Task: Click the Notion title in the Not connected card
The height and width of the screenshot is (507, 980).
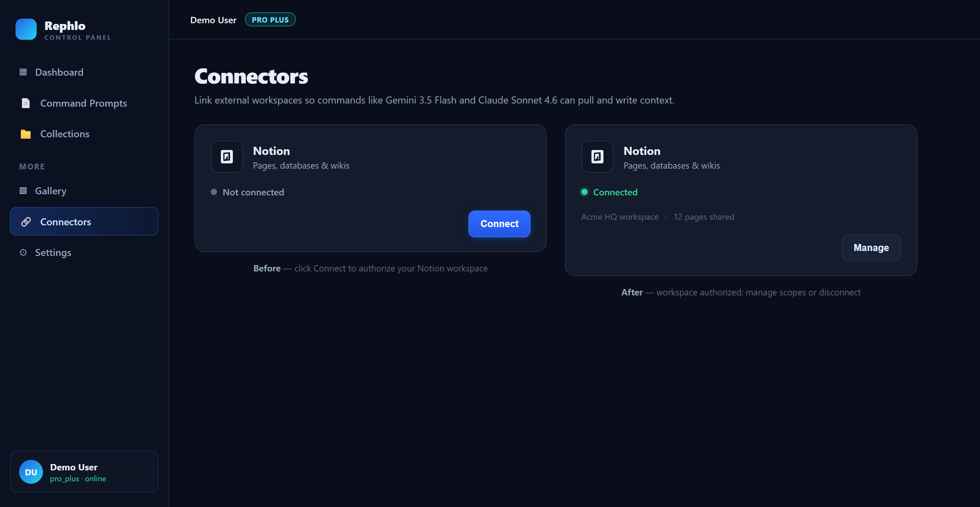Action: 272,151
